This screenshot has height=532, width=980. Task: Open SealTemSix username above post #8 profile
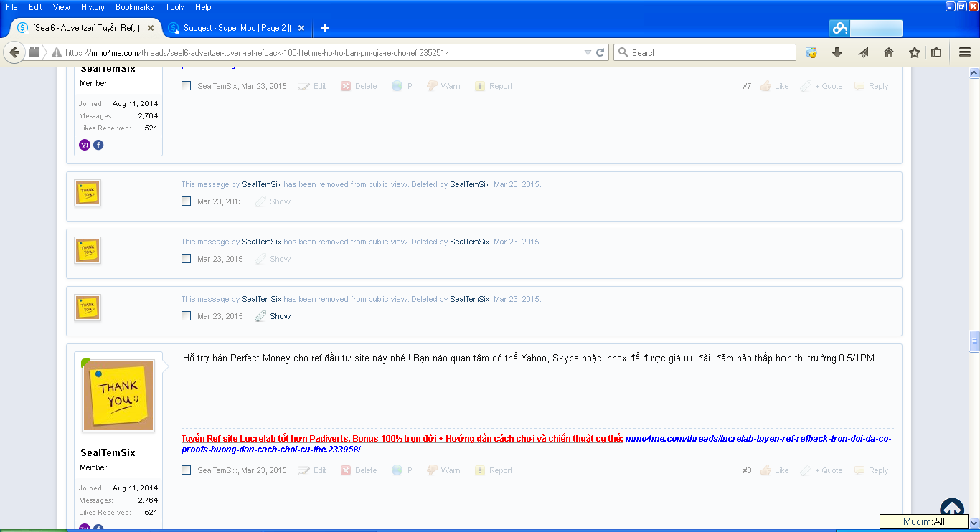tap(108, 452)
